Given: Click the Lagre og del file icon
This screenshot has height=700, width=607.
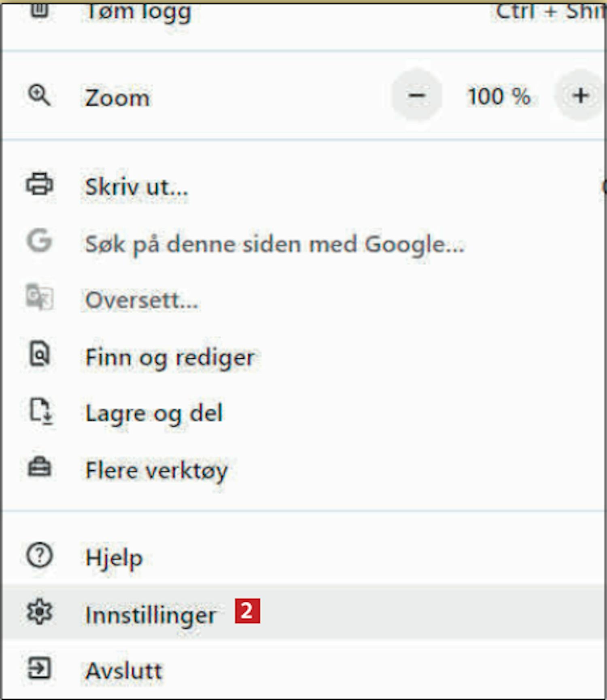Looking at the screenshot, I should pyautogui.click(x=41, y=411).
